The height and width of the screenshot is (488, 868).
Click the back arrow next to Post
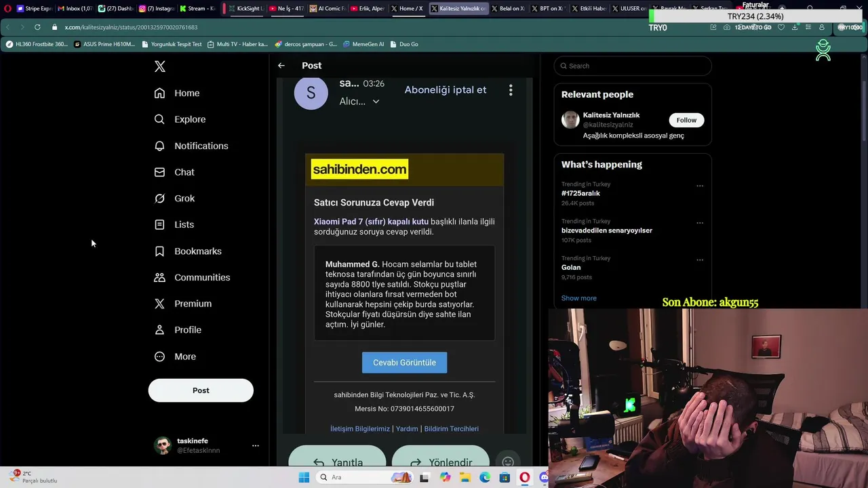pyautogui.click(x=281, y=66)
